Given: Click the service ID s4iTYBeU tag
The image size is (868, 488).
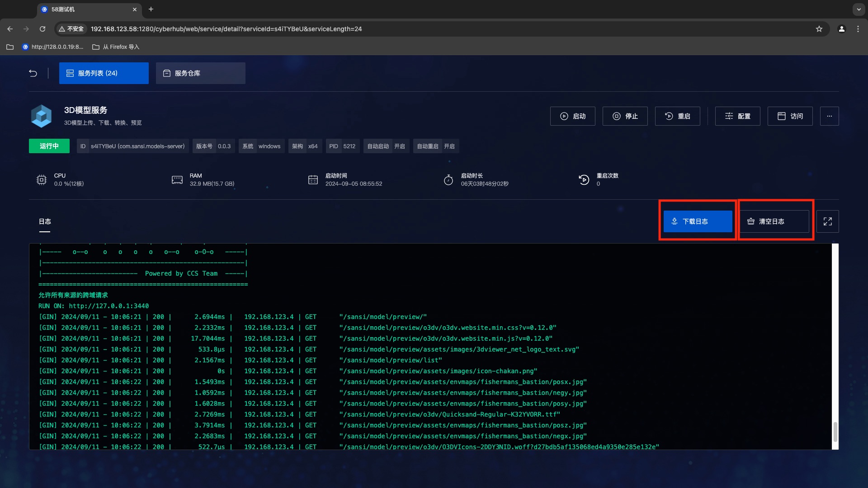Looking at the screenshot, I should [132, 146].
